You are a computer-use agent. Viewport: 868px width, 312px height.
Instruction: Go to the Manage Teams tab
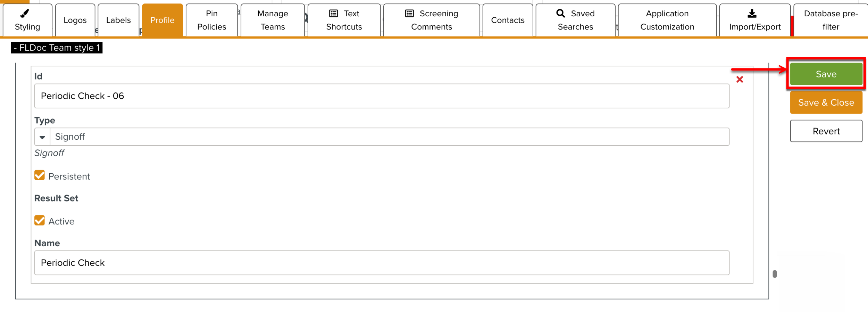click(x=273, y=20)
